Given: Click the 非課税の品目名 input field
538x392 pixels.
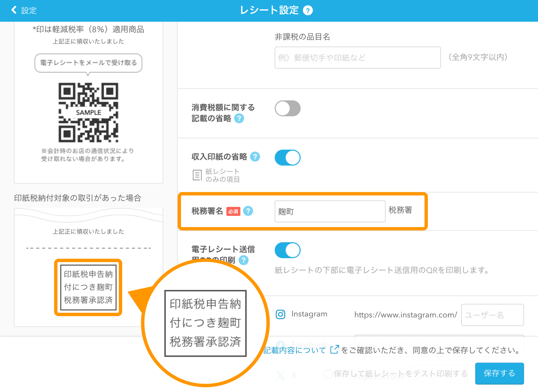Looking at the screenshot, I should tap(358, 58).
